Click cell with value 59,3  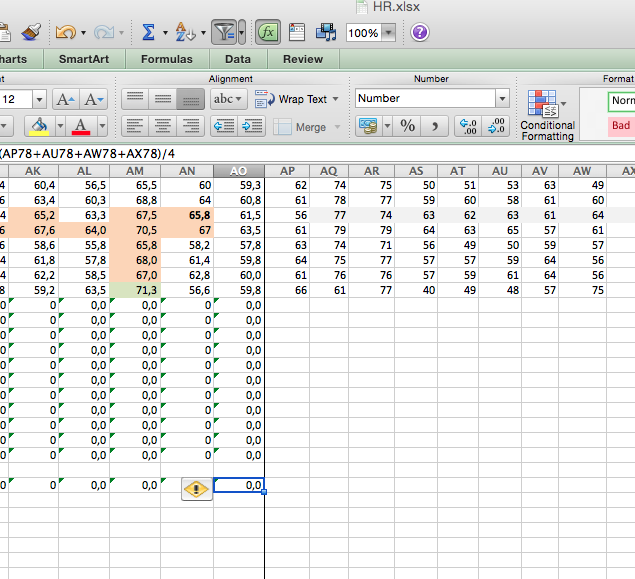(239, 185)
